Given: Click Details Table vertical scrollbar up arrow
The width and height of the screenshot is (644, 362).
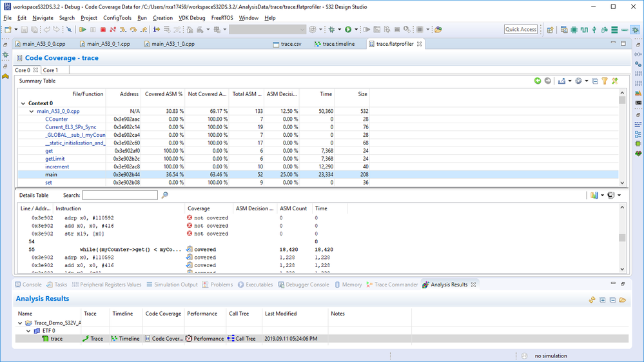Looking at the screenshot, I should click(622, 207).
